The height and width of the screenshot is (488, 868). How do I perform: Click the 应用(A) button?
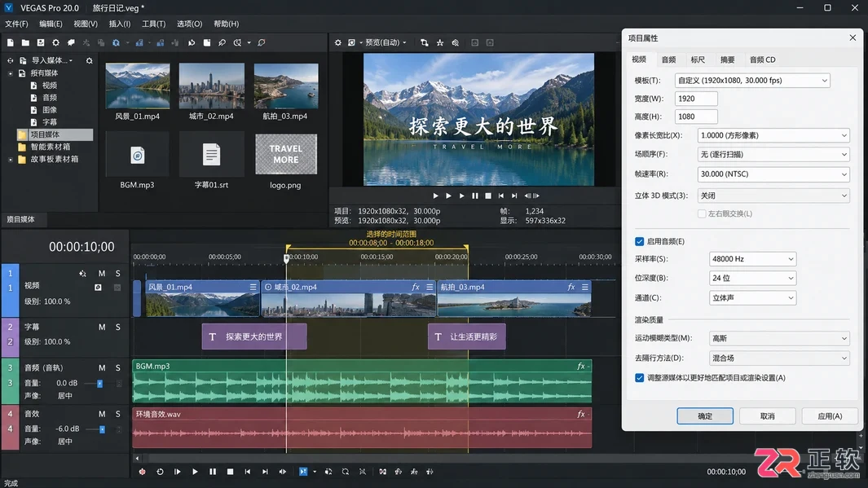830,416
